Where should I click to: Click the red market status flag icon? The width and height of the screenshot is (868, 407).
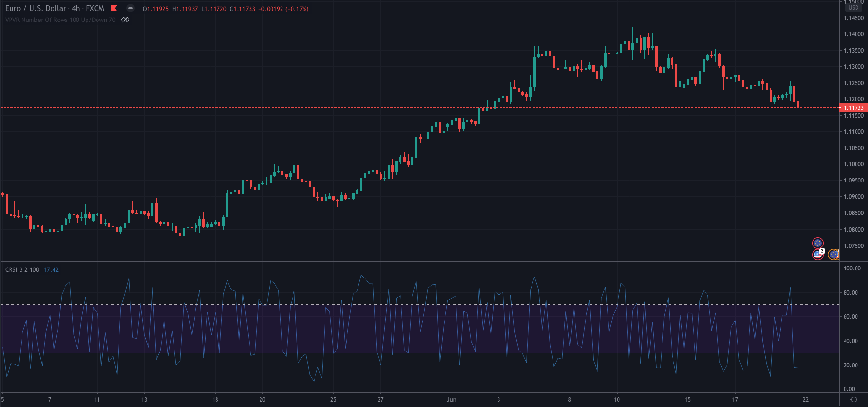click(114, 8)
